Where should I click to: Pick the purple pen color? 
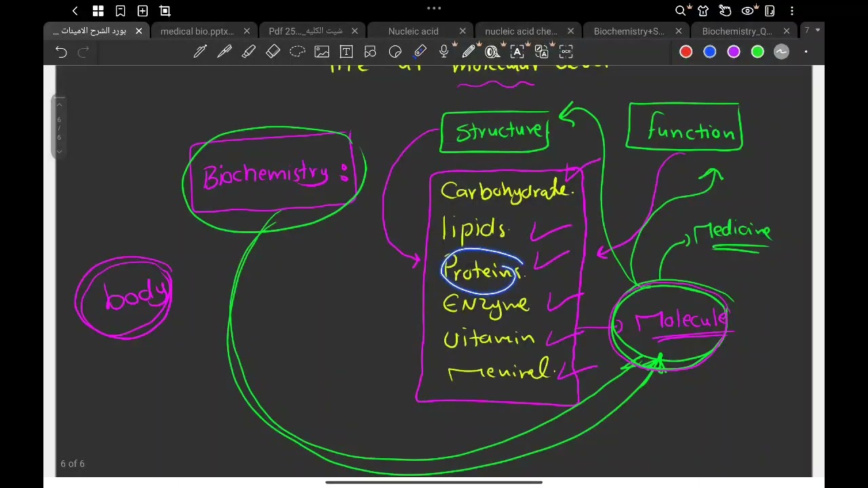(734, 52)
